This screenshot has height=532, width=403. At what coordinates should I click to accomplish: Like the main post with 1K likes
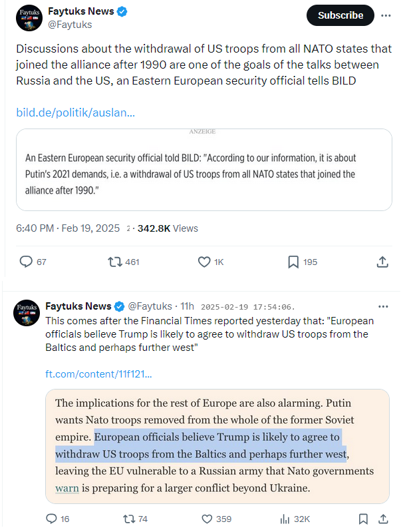pyautogui.click(x=205, y=262)
